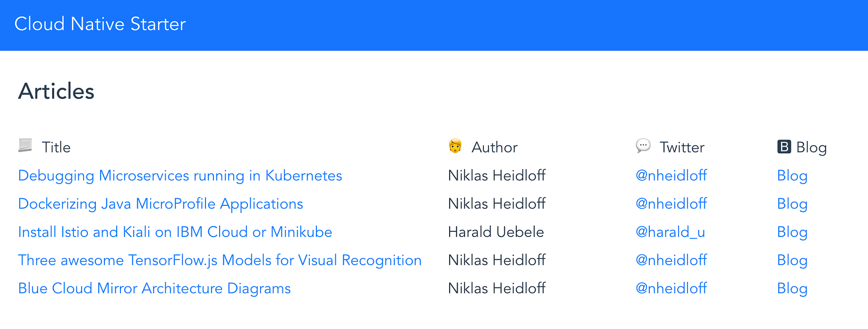Visit @nheidloff Twitter for Debugging Microservices row
This screenshot has height=329, width=868.
click(671, 176)
